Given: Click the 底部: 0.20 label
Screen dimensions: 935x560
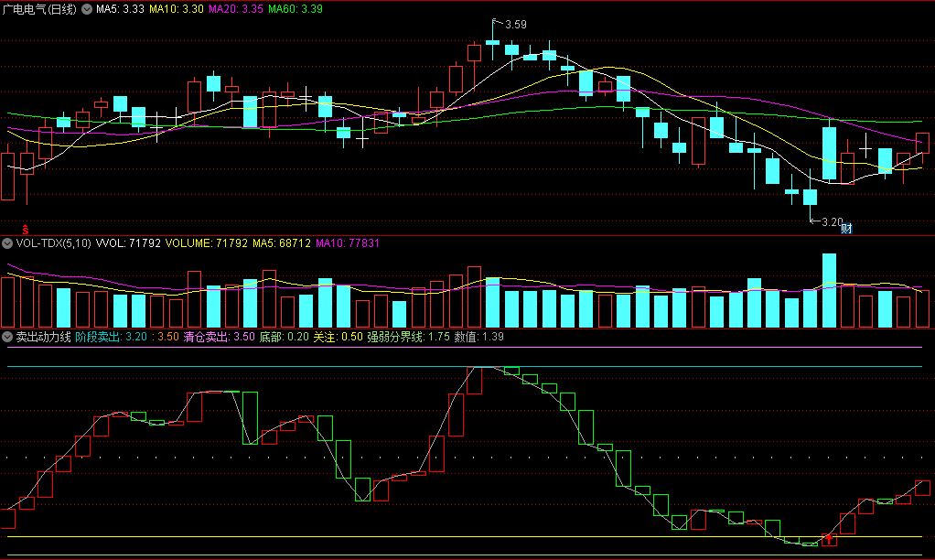Looking at the screenshot, I should tap(285, 337).
